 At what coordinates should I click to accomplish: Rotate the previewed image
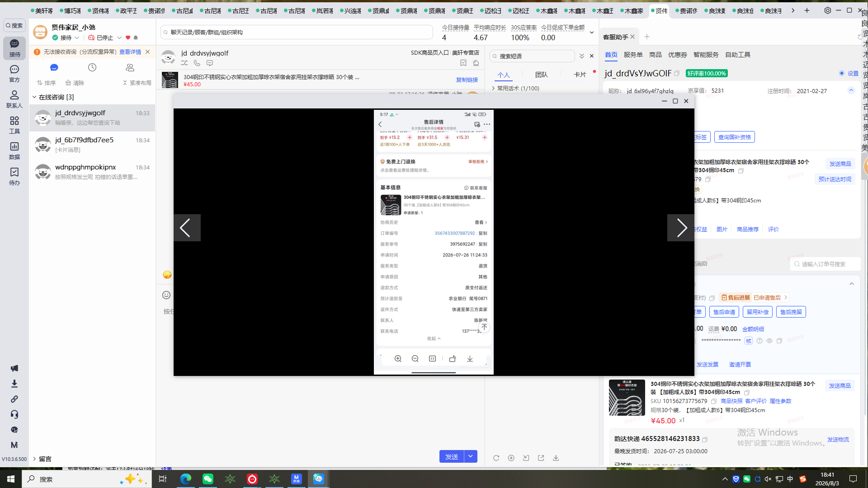point(453,359)
